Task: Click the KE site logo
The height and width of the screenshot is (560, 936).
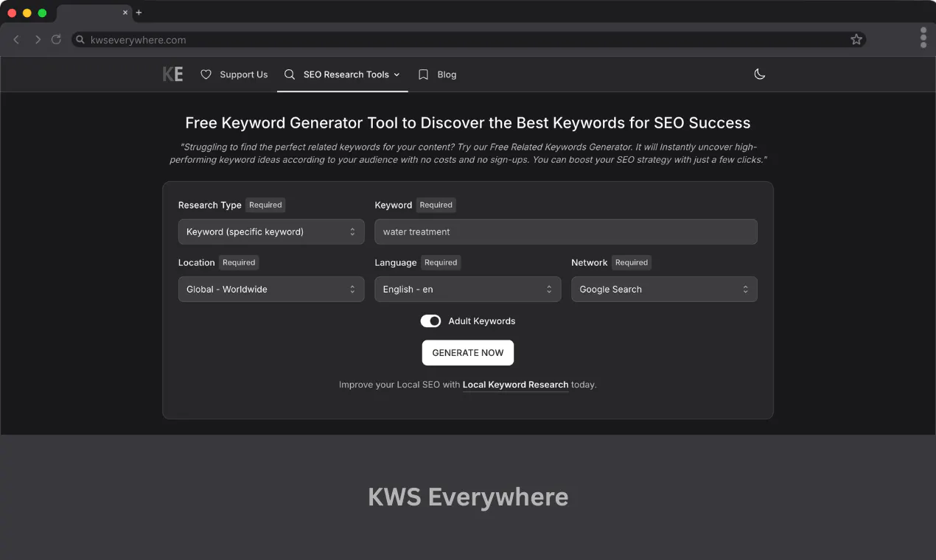Action: 172,74
